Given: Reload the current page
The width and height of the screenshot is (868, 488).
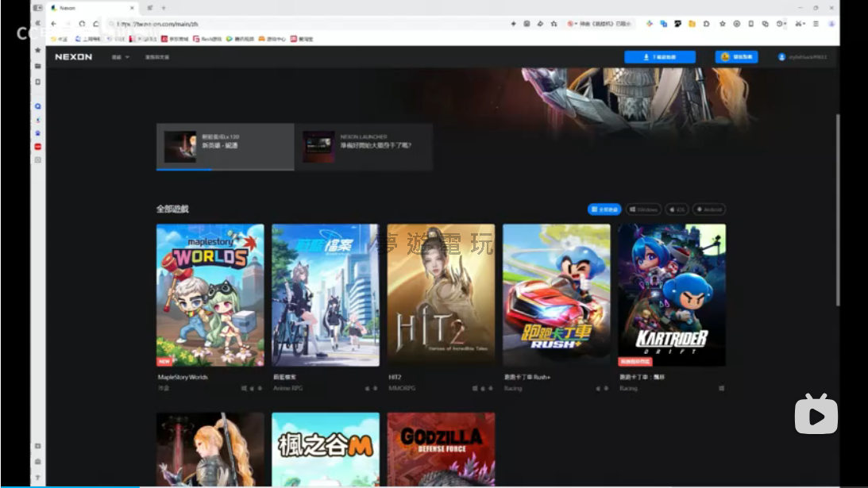Looking at the screenshot, I should (82, 24).
